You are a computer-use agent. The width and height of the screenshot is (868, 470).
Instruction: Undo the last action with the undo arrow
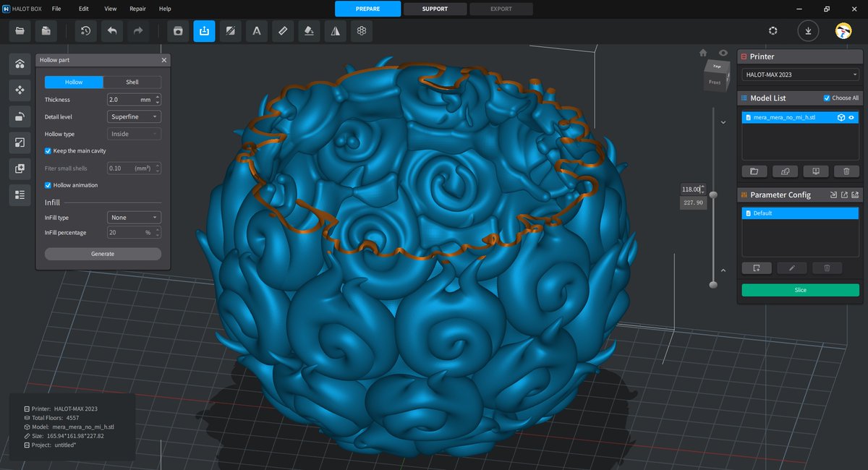click(111, 31)
